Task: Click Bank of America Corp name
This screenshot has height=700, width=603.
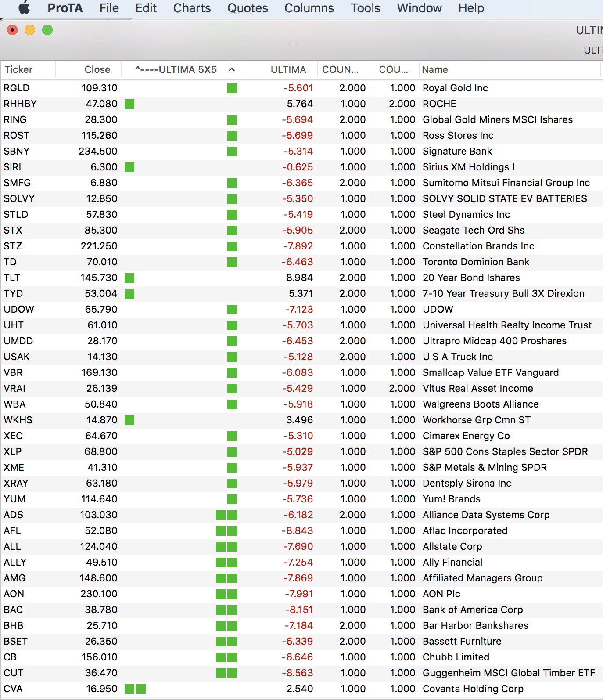Action: 473,610
